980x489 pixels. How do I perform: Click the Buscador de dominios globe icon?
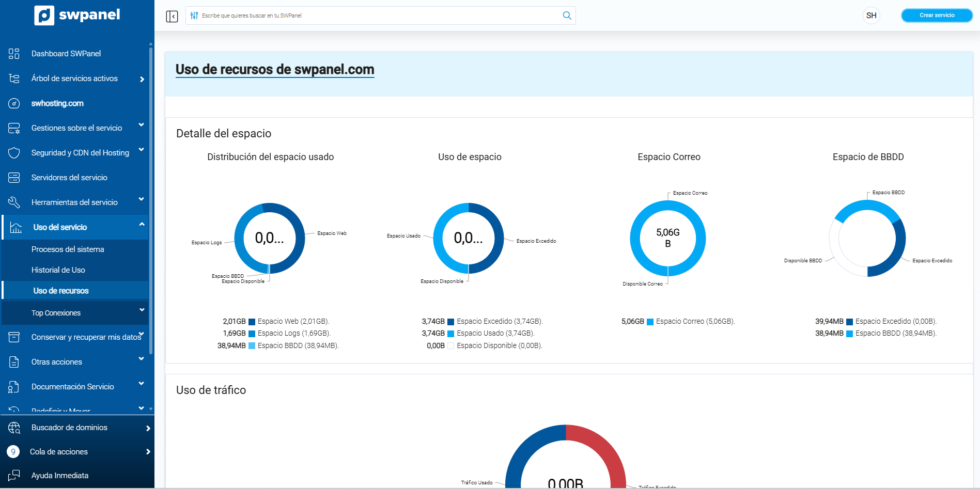pyautogui.click(x=14, y=428)
